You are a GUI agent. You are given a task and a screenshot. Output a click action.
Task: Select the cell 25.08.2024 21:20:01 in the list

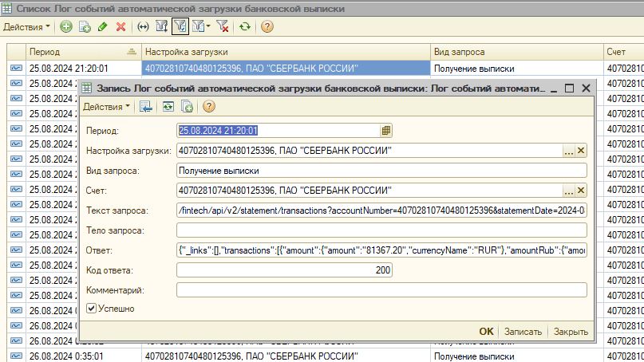click(83, 69)
